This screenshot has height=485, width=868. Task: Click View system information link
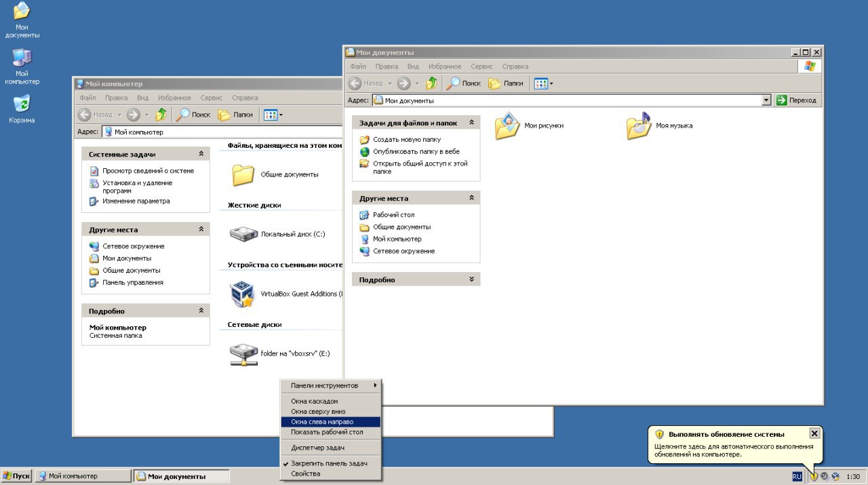point(148,171)
